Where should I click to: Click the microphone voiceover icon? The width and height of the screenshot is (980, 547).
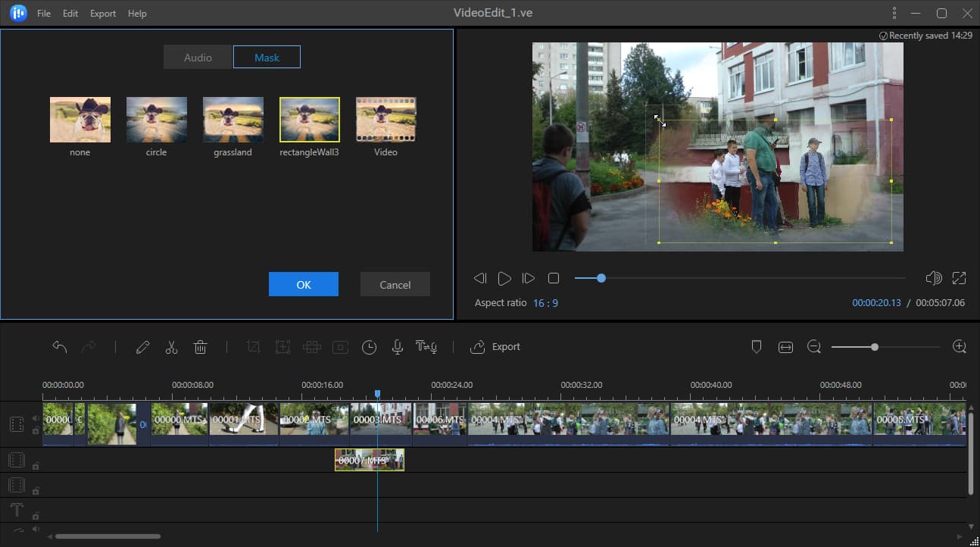397,347
